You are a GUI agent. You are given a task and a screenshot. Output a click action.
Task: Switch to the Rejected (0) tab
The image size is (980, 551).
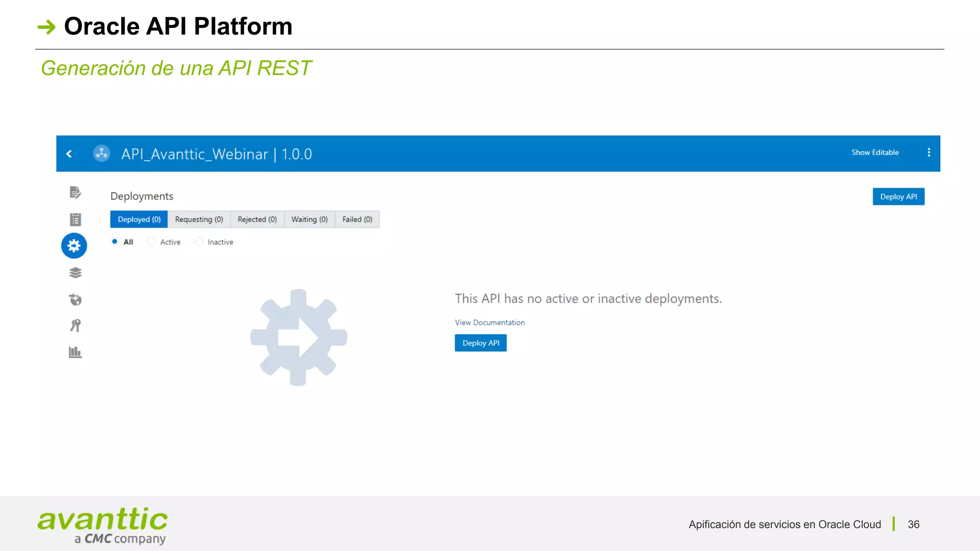[x=257, y=219]
